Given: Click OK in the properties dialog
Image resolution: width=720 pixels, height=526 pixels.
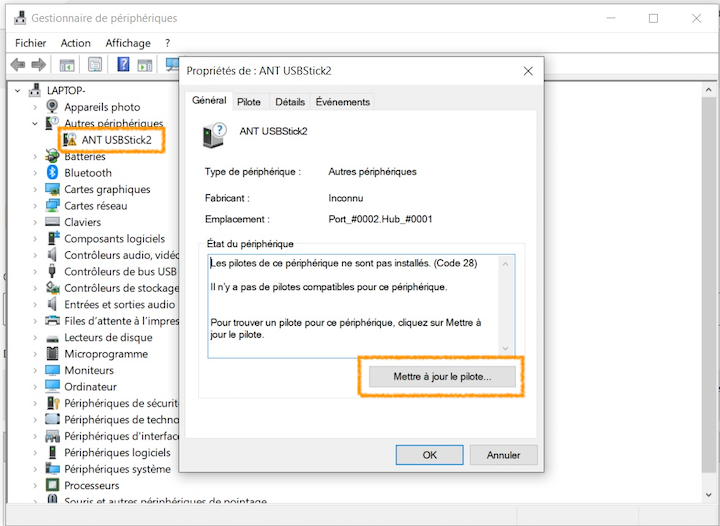Looking at the screenshot, I should (x=429, y=455).
